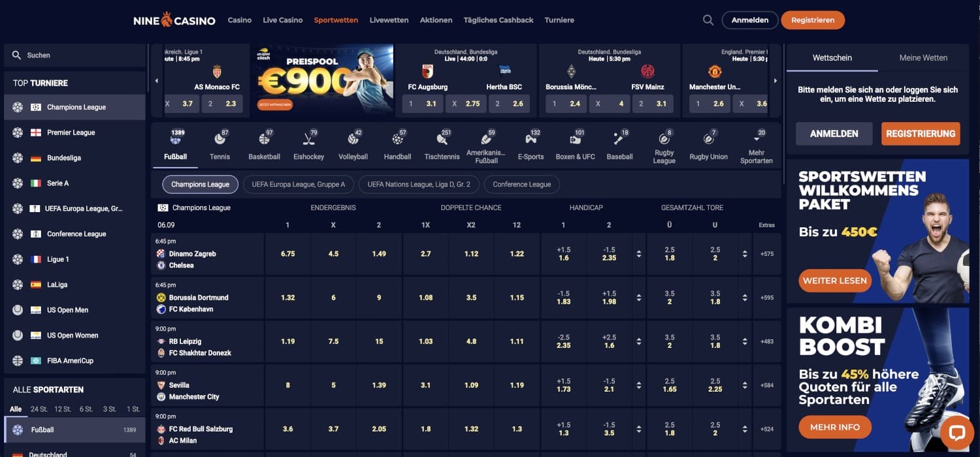980x457 pixels.
Task: Click MEHR INFO on Kombi Boost banner
Action: (x=835, y=428)
